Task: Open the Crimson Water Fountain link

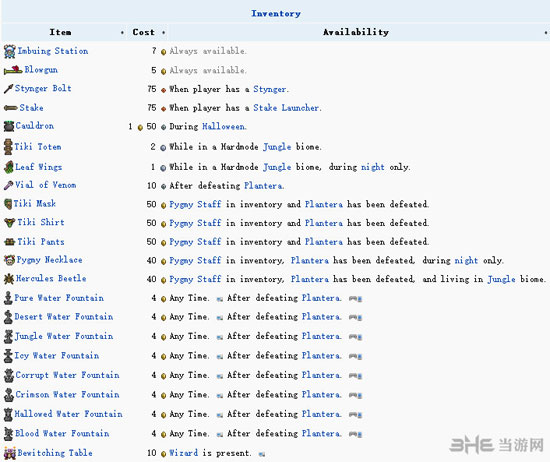Action: point(67,395)
